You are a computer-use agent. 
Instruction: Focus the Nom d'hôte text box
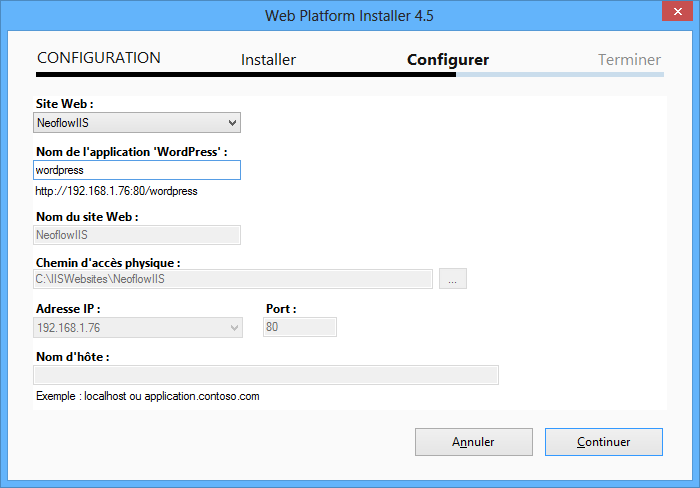coord(265,375)
